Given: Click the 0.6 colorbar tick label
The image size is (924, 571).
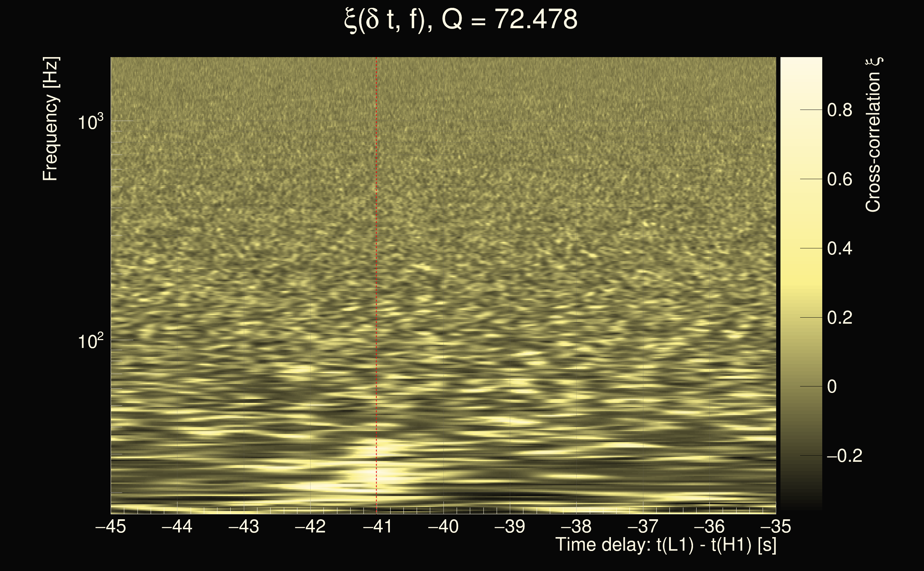Looking at the screenshot, I should point(839,180).
